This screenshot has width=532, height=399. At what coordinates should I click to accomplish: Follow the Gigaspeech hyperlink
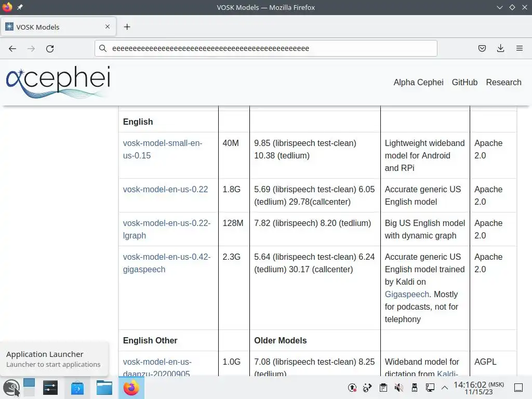(x=407, y=294)
